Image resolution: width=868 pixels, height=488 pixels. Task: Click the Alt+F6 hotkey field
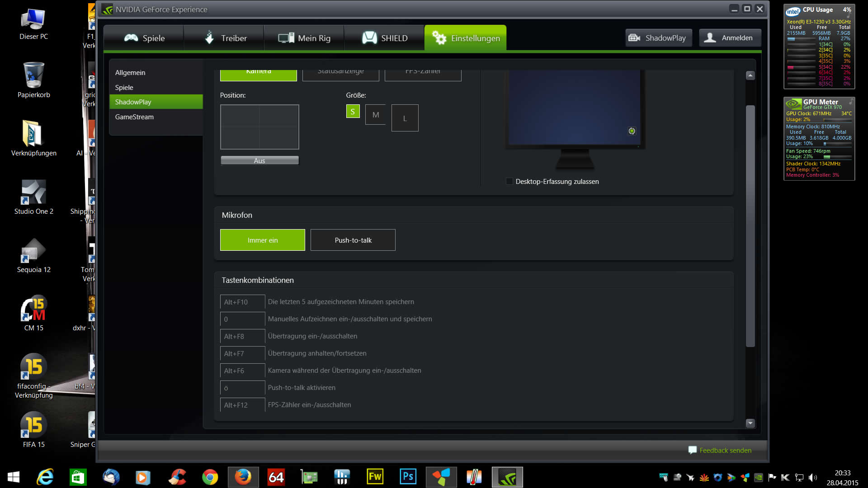click(243, 371)
